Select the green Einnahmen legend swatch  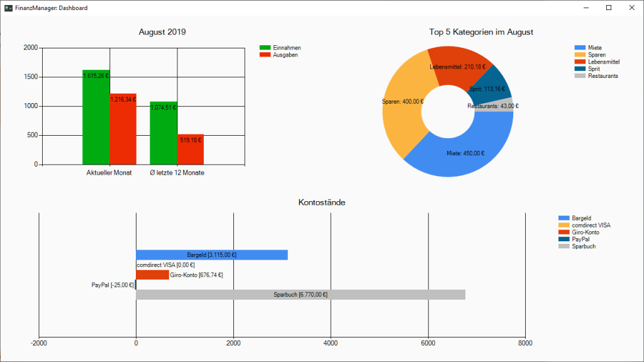(266, 47)
